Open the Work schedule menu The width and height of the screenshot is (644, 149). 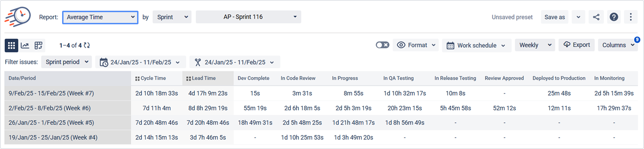[x=476, y=46]
